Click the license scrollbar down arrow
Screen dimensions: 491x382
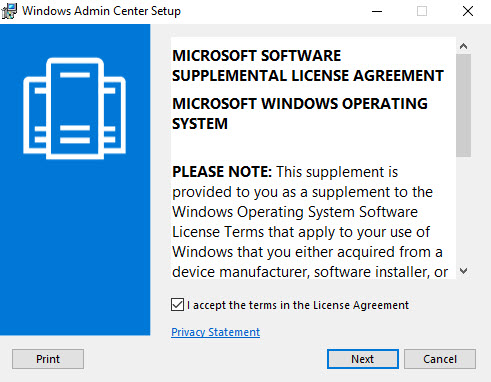tap(463, 270)
